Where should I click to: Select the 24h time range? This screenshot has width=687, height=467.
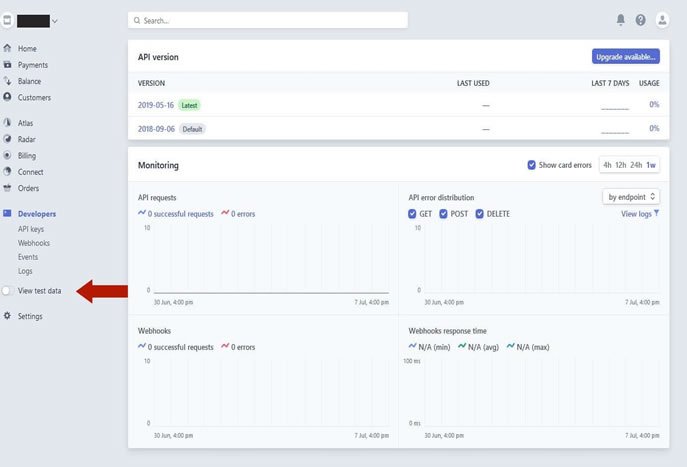pos(636,165)
